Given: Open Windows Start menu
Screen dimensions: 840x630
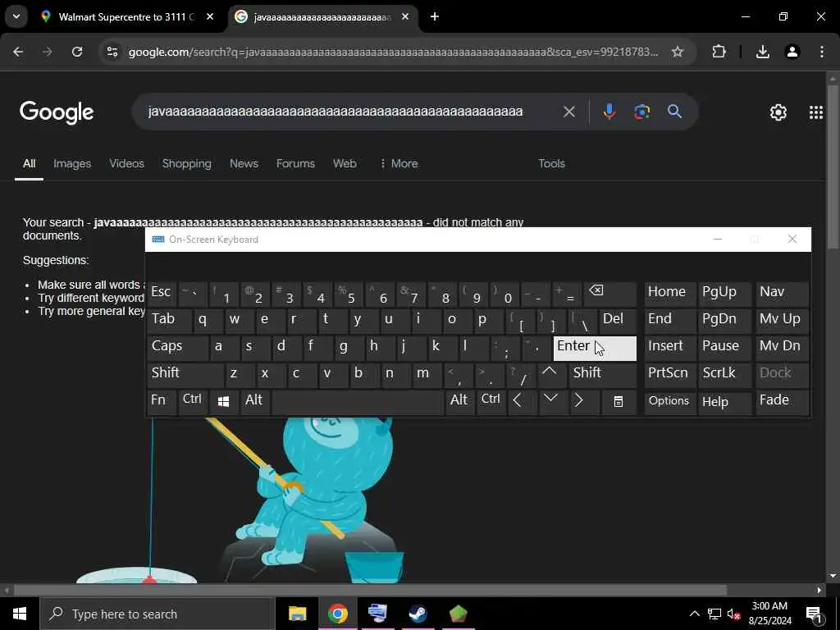Looking at the screenshot, I should click(x=20, y=614).
